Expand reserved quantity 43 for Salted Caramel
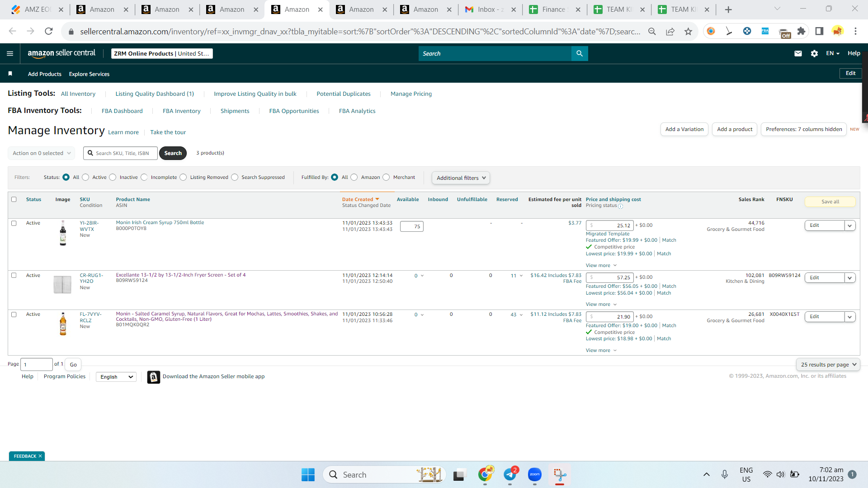 tap(517, 314)
